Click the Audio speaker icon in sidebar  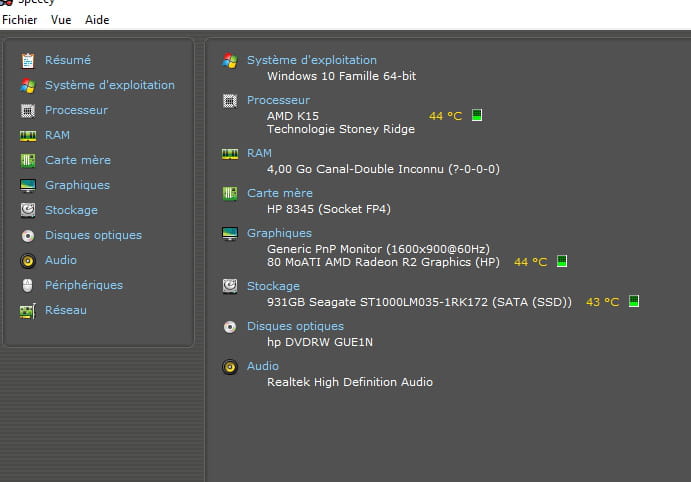28,261
